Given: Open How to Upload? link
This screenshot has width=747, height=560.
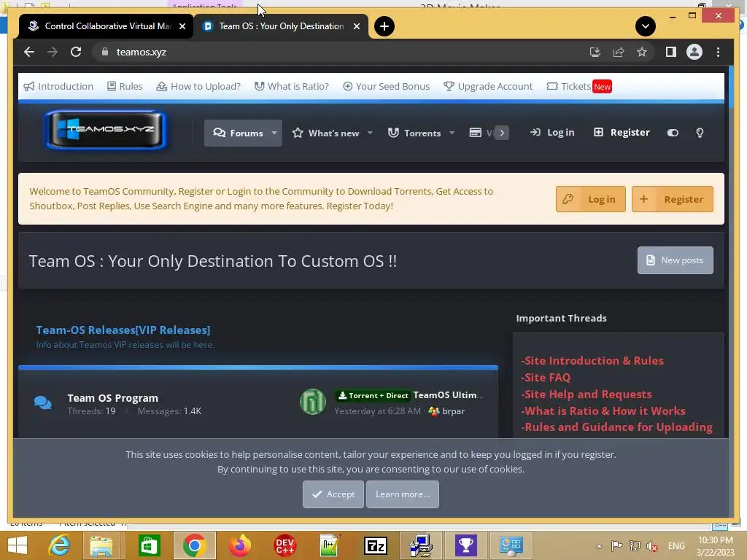Looking at the screenshot, I should 198,86.
